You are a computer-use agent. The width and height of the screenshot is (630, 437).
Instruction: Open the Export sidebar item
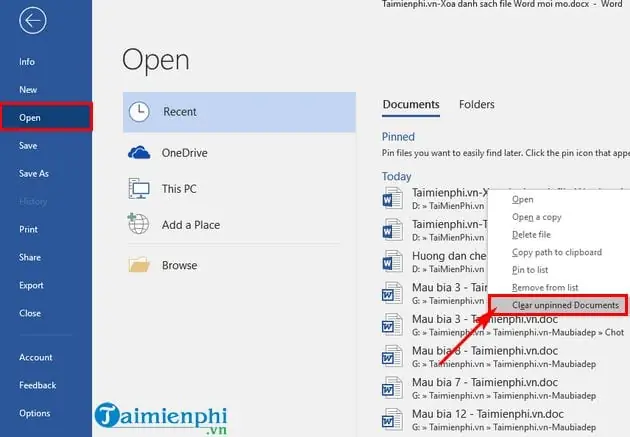pos(31,285)
